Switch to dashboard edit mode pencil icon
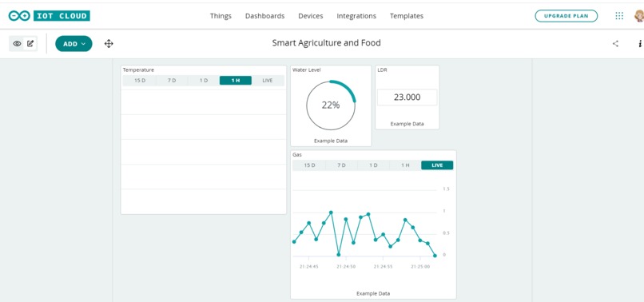This screenshot has height=302, width=644. point(30,44)
